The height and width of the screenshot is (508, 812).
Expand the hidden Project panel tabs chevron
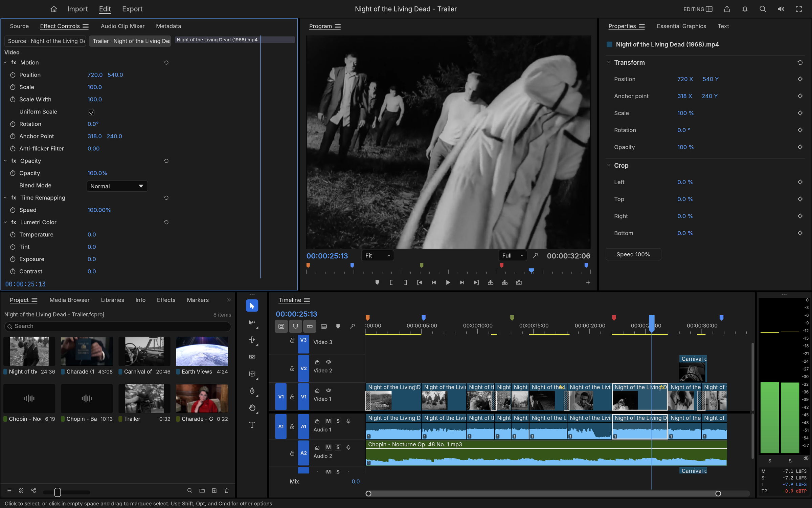[229, 300]
